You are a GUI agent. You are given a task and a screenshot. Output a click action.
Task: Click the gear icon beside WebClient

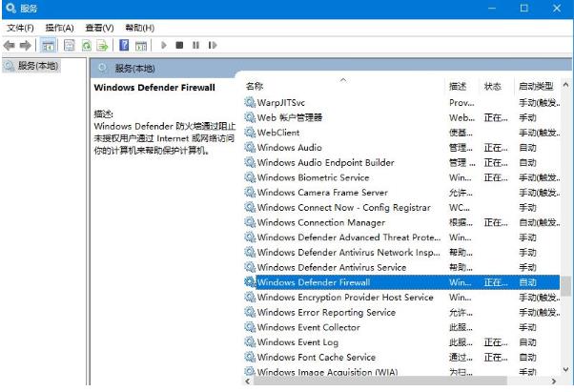tap(250, 133)
